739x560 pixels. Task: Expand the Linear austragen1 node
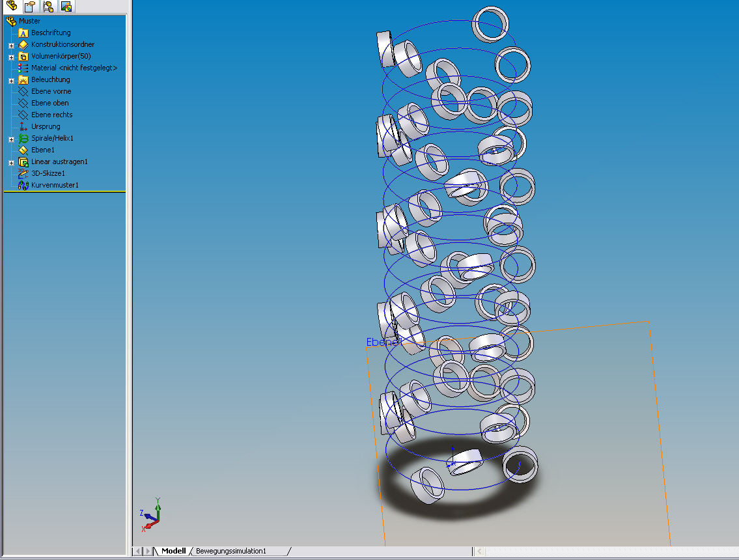11,163
